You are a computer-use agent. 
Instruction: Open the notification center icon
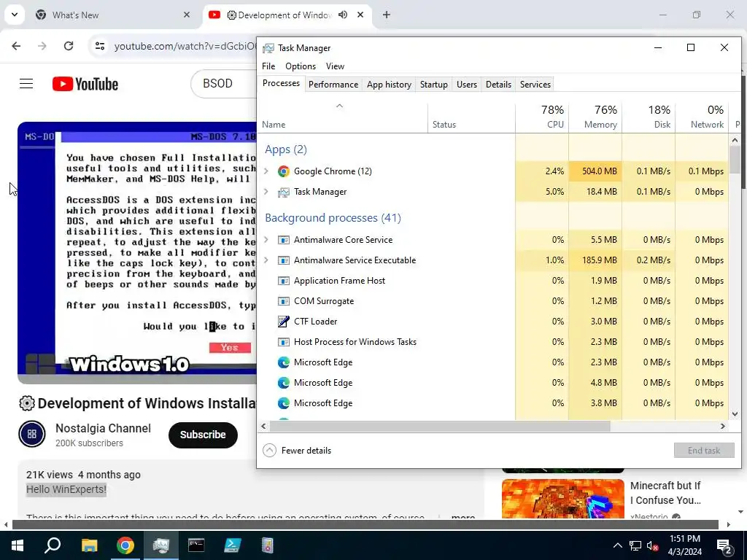pyautogui.click(x=724, y=545)
